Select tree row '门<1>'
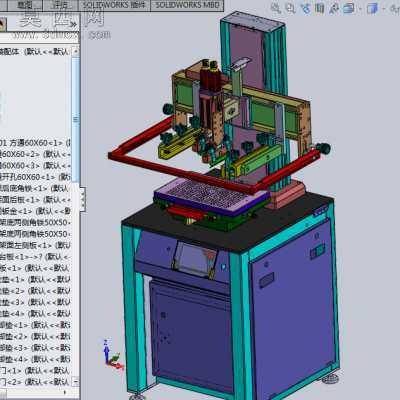This screenshot has height=400, width=400. pyautogui.click(x=35, y=371)
